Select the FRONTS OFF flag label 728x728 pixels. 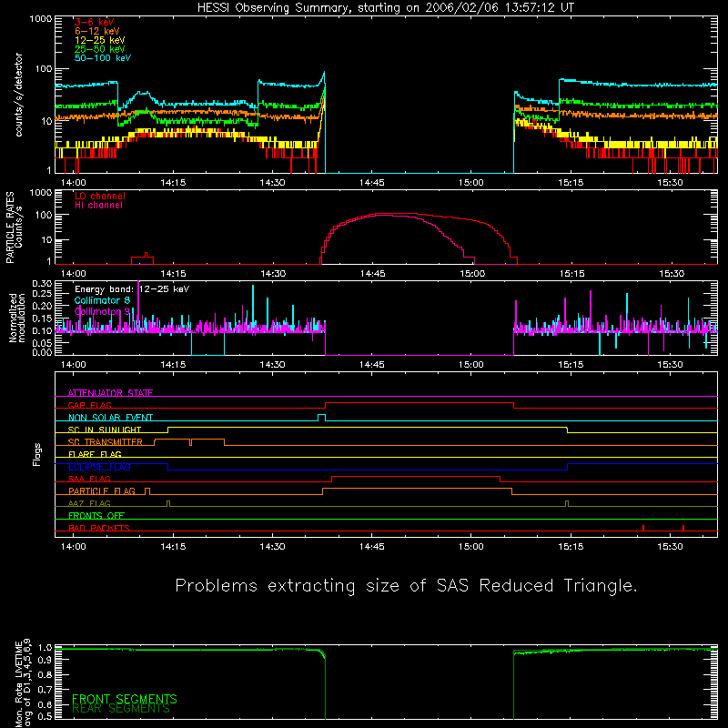click(96, 516)
